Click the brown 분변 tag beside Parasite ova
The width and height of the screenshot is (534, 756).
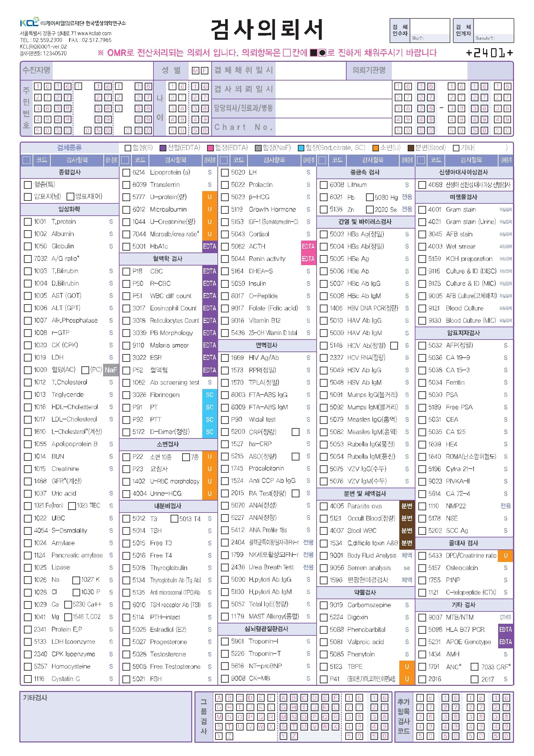407,506
